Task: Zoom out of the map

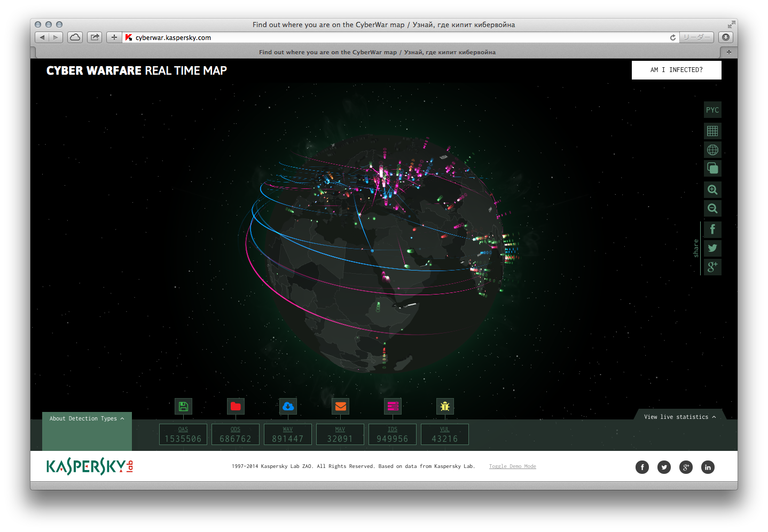Action: [712, 209]
